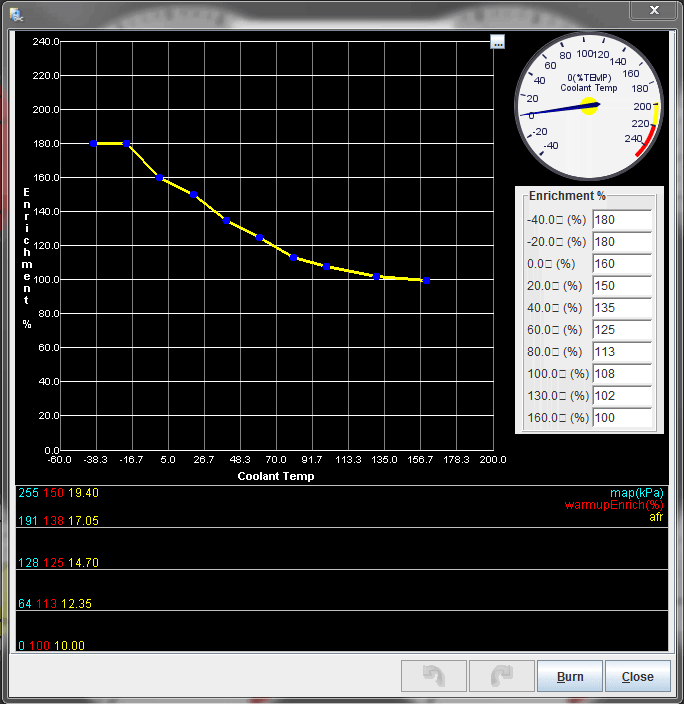Edit the 20.0 enrichment field showing 150

622,286
